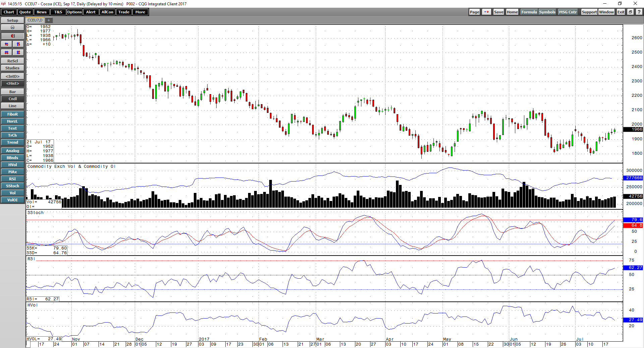Click the vertical up-down arrows icon

[18, 44]
